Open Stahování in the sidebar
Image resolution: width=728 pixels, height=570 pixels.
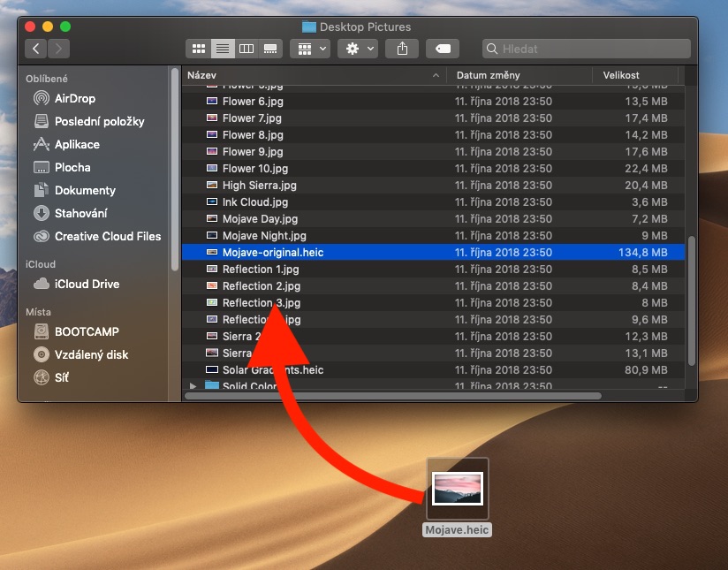click(x=70, y=213)
